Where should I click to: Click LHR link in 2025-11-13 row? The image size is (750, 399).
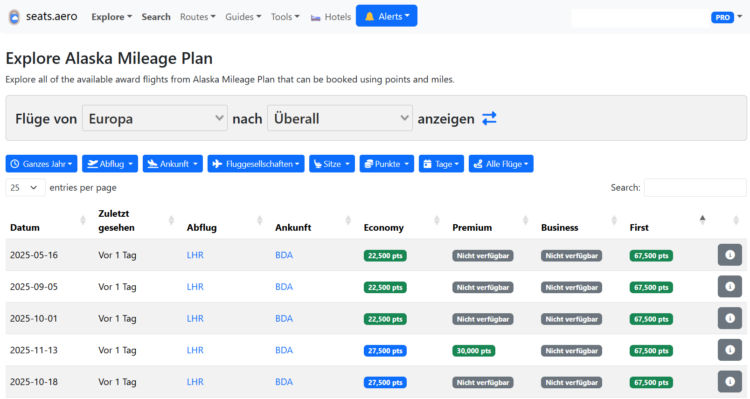195,350
